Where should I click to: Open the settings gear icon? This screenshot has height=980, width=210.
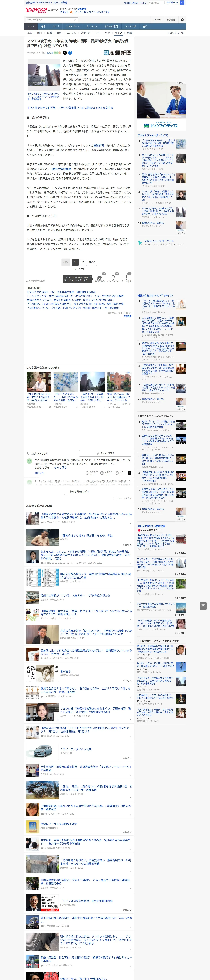[182, 19]
